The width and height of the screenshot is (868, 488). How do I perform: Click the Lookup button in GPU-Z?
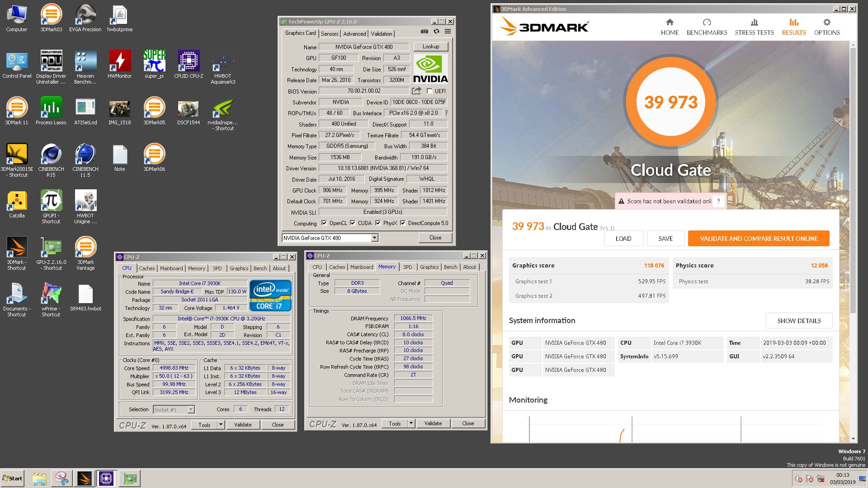pos(430,47)
